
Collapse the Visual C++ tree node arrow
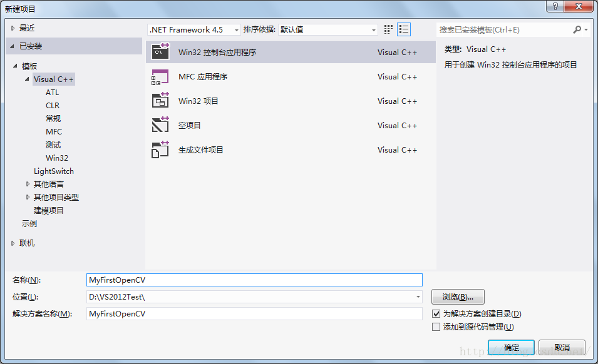pyautogui.click(x=27, y=79)
